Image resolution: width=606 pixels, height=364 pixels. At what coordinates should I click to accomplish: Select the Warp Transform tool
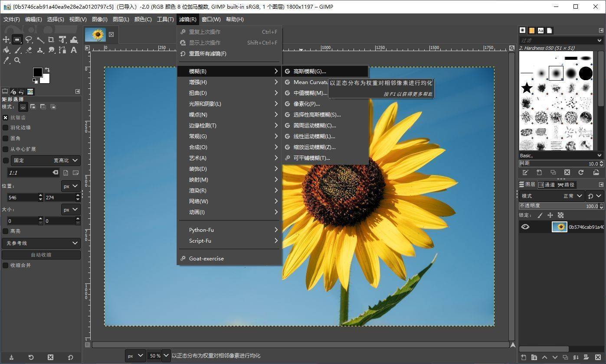tap(74, 39)
